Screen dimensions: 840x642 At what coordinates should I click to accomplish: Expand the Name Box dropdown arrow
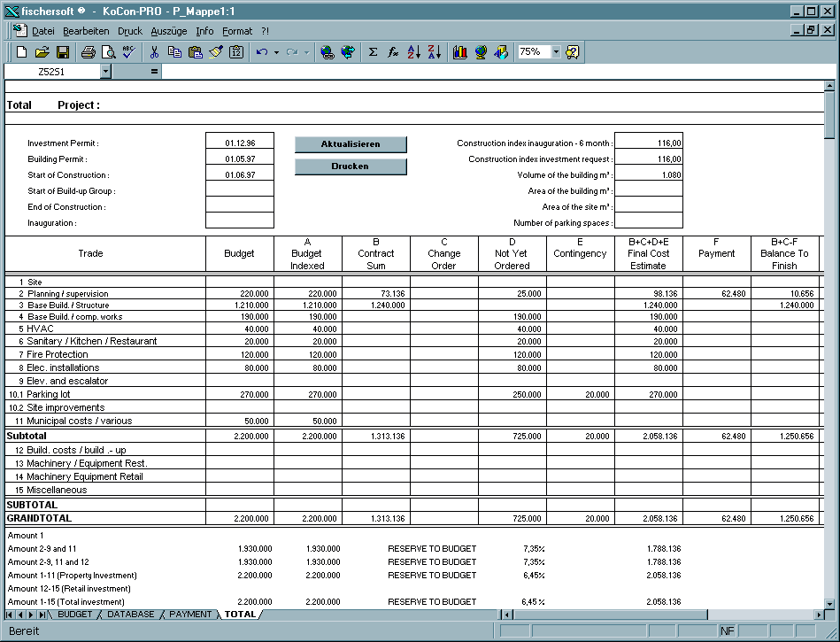pyautogui.click(x=105, y=72)
